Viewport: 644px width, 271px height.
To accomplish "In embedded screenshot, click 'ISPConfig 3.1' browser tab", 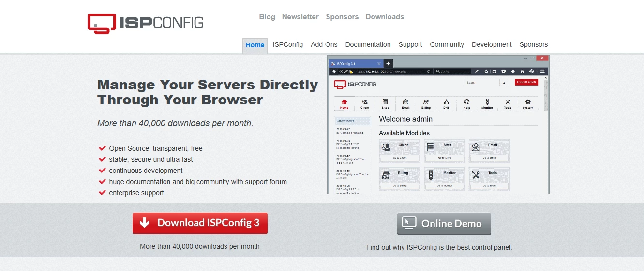I will 356,63.
